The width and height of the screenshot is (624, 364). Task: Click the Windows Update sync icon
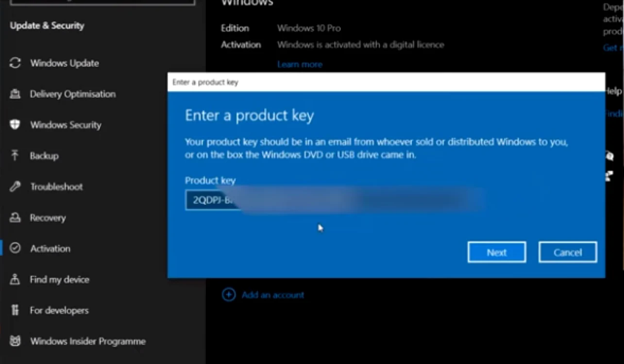click(x=15, y=63)
